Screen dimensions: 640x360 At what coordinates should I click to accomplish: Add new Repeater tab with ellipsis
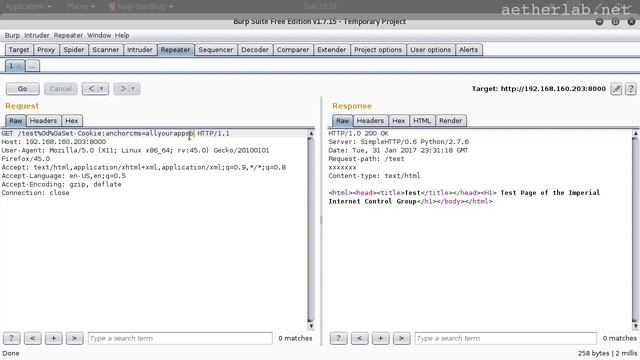[x=33, y=66]
